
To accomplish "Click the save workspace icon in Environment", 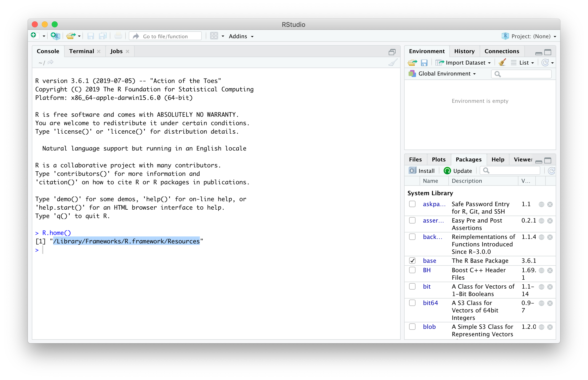I will [424, 63].
